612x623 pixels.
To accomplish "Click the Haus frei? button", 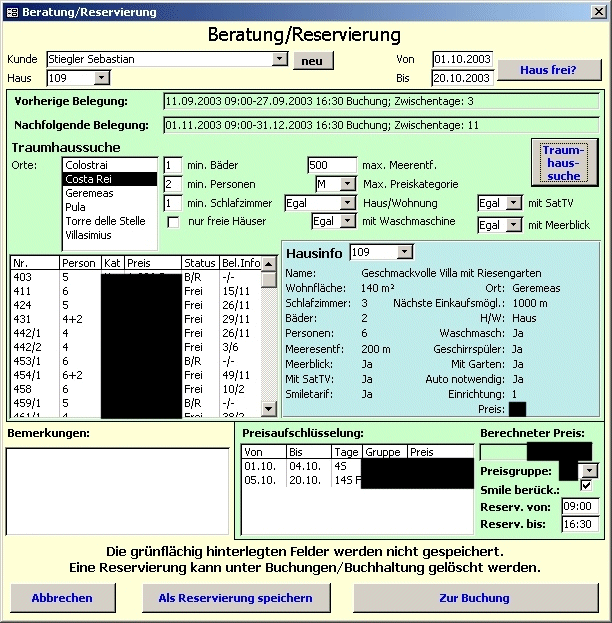I will pos(549,70).
